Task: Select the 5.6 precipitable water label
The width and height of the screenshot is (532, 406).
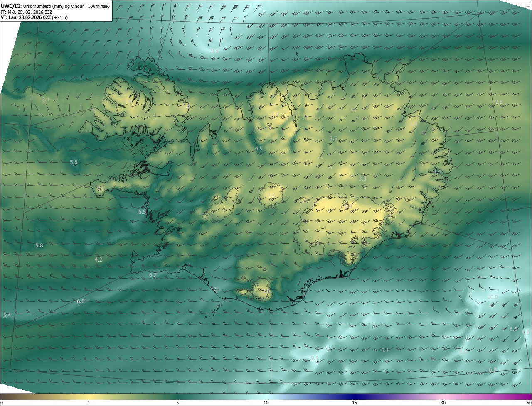Action: pyautogui.click(x=74, y=162)
